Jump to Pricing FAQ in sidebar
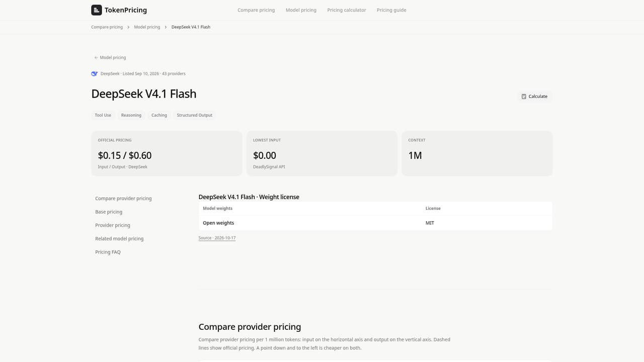This screenshot has width=644, height=362. point(108,252)
